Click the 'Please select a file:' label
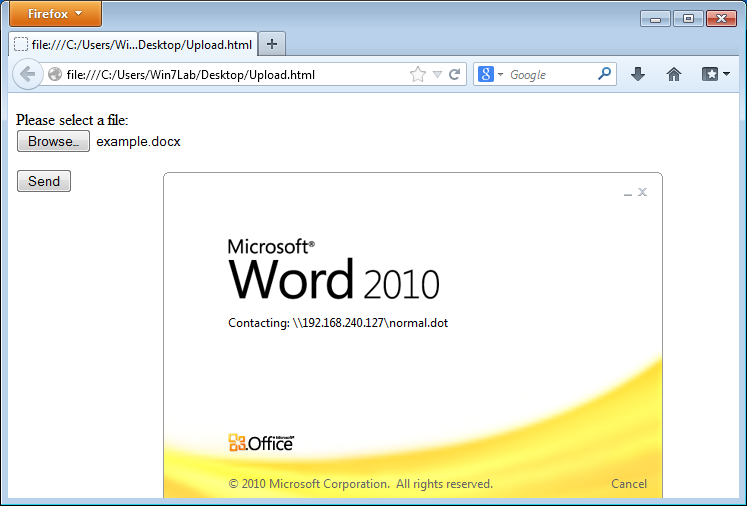The height and width of the screenshot is (506, 747). tap(72, 120)
